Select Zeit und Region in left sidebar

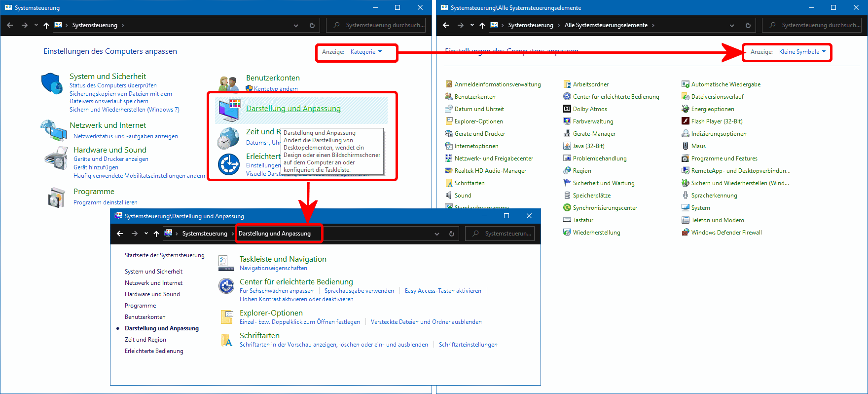[x=145, y=340]
